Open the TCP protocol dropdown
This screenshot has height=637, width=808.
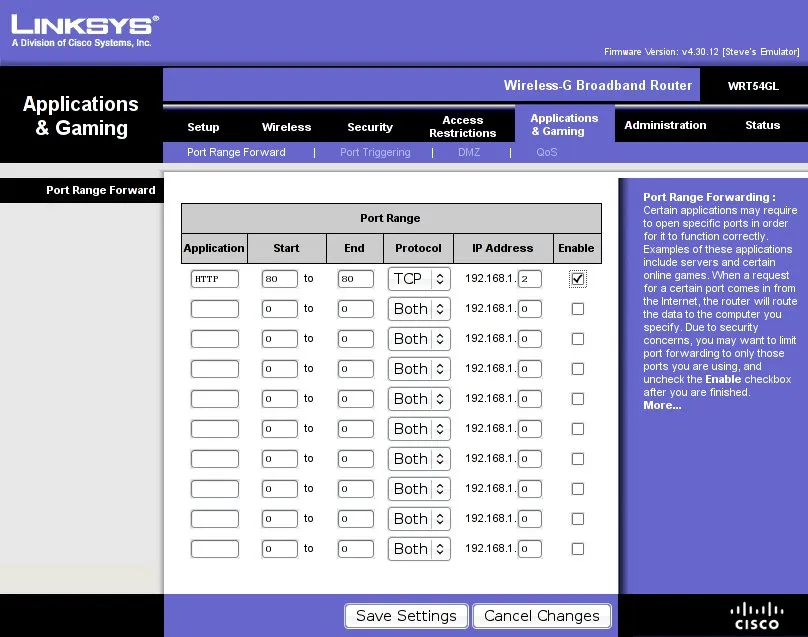click(418, 278)
